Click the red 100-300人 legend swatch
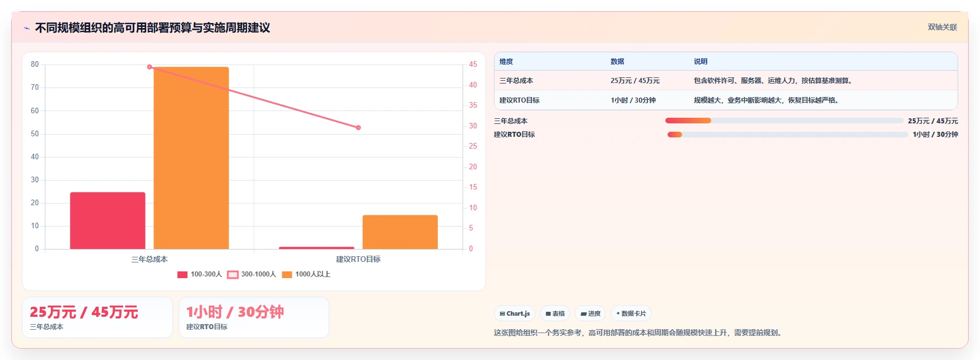Image resolution: width=980 pixels, height=360 pixels. click(x=182, y=275)
